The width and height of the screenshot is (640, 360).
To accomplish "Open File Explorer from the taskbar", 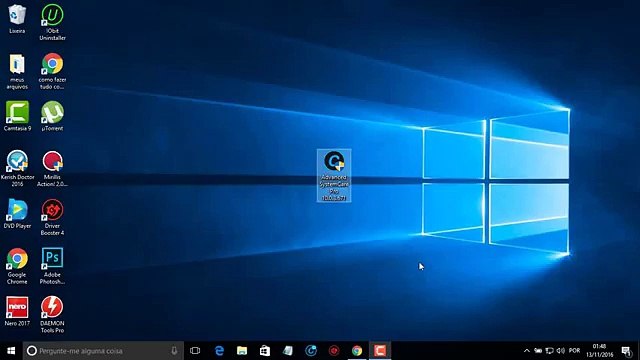I will click(242, 351).
